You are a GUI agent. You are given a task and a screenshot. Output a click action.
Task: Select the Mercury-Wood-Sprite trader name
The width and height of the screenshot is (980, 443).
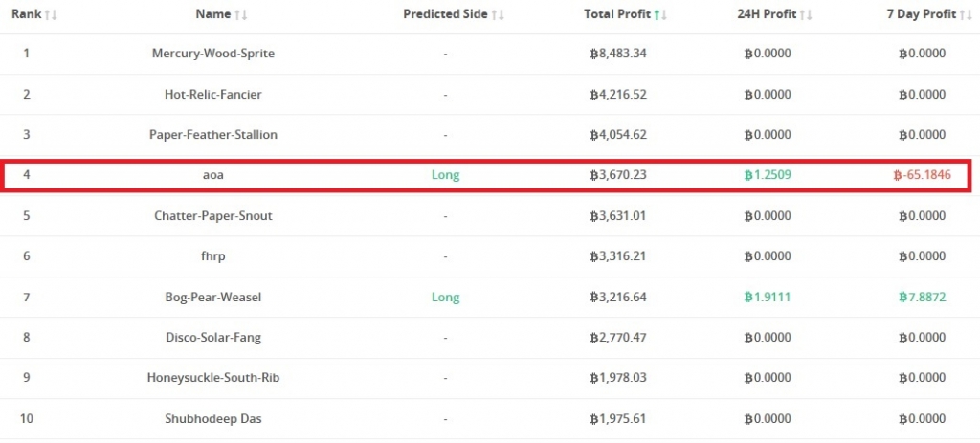212,54
